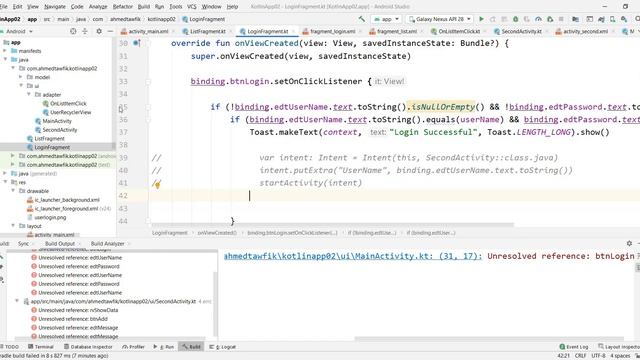Switch to the Build Analyzer tab

pyautogui.click(x=107, y=243)
